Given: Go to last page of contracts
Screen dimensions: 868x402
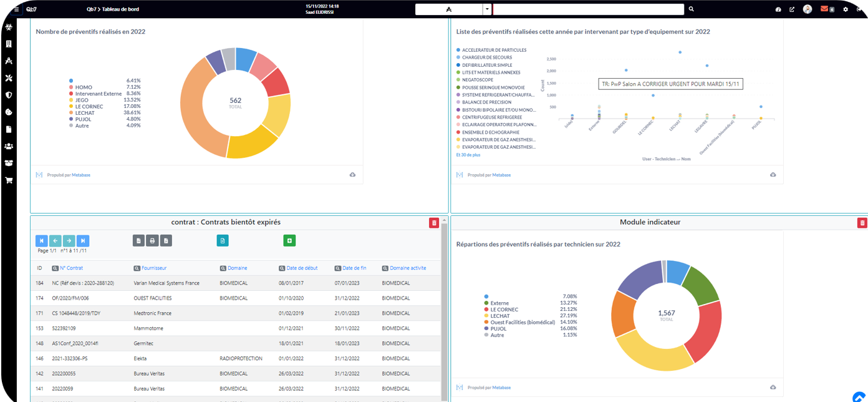Looking at the screenshot, I should click(x=83, y=240).
